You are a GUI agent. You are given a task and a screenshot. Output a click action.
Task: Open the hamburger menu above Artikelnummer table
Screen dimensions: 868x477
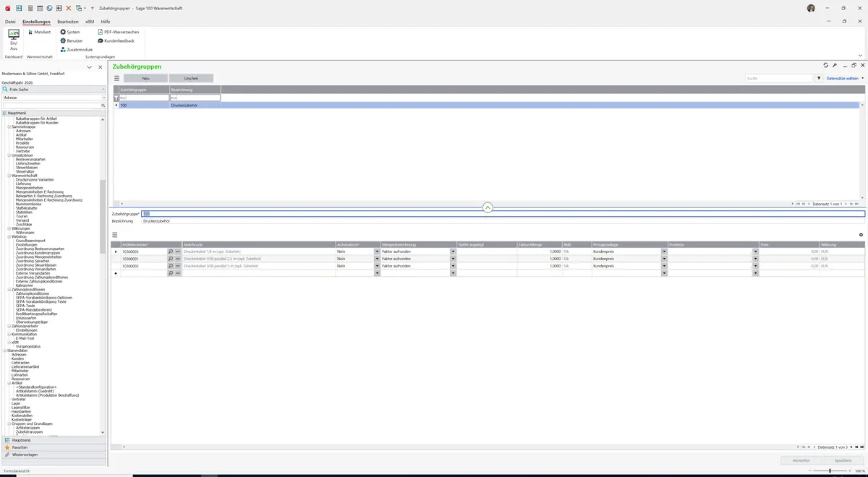click(114, 235)
